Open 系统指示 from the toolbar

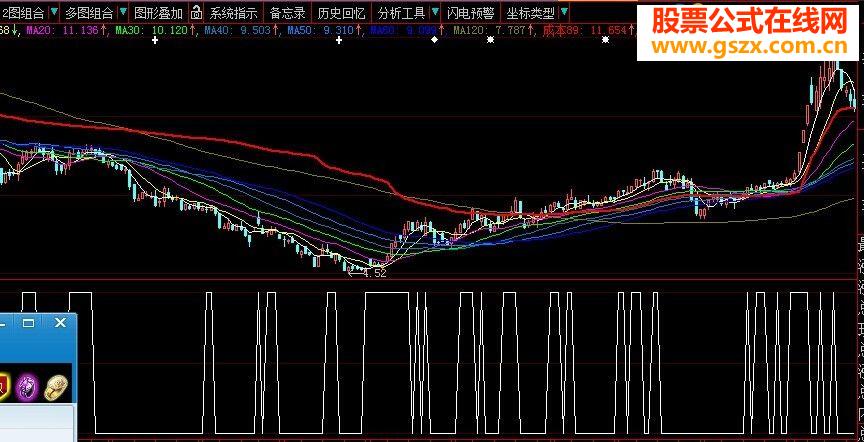[x=234, y=12]
